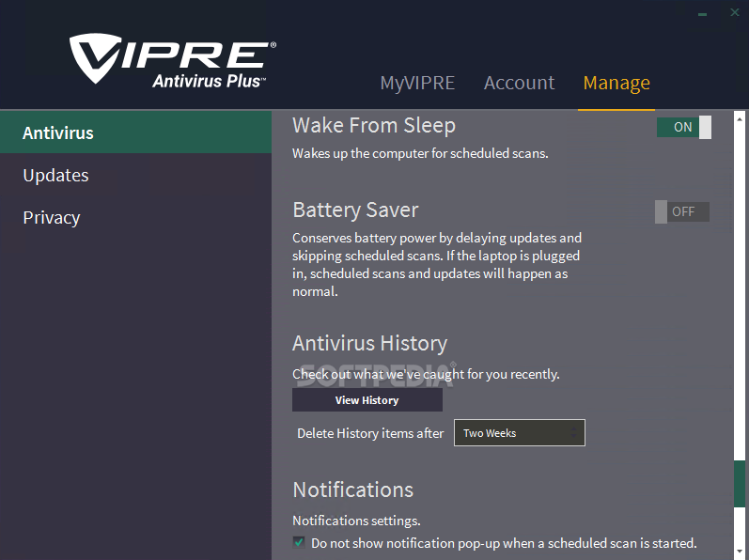Click 'Notifications settings.' text

[x=356, y=521]
